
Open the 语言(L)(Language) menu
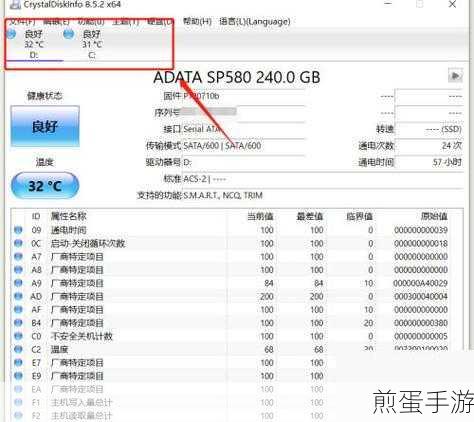pyautogui.click(x=255, y=22)
